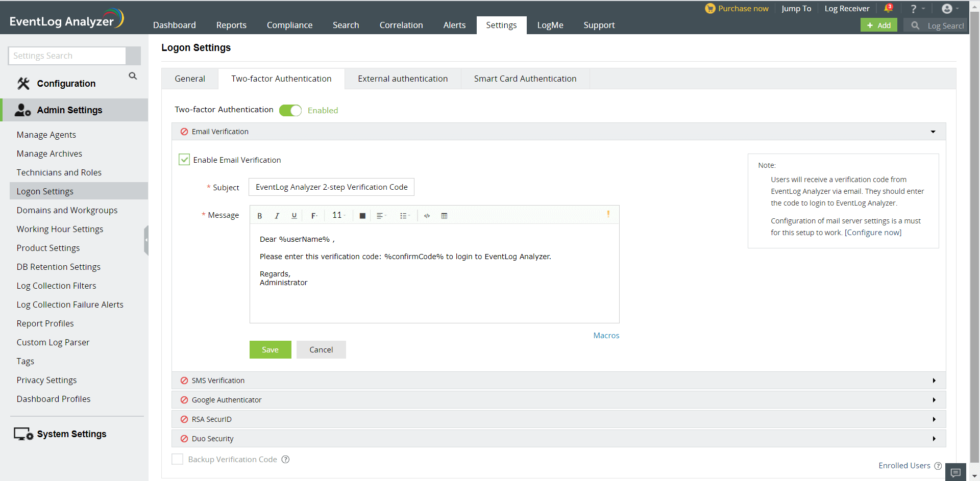
Task: Click the Purchase now cart icon
Action: (x=710, y=9)
